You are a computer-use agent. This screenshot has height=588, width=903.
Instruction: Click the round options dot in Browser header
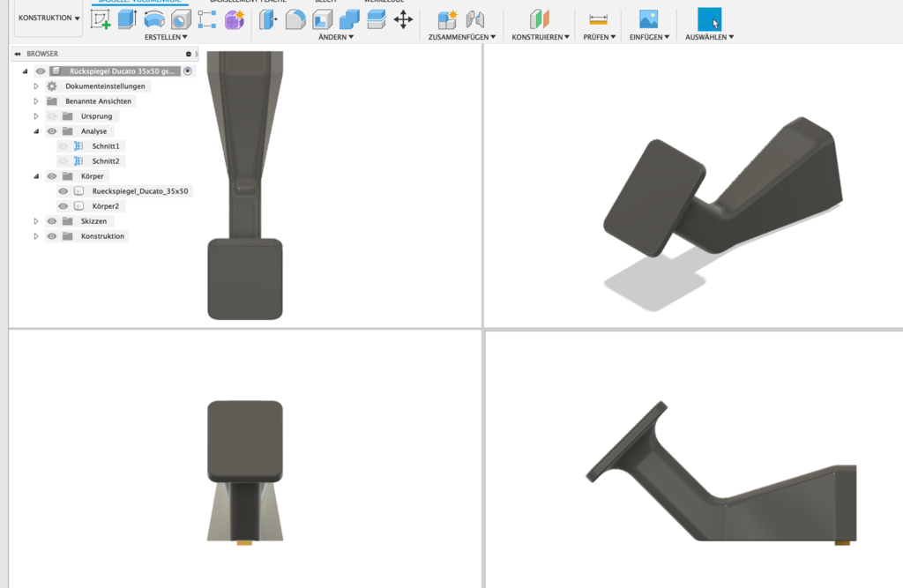(x=189, y=54)
